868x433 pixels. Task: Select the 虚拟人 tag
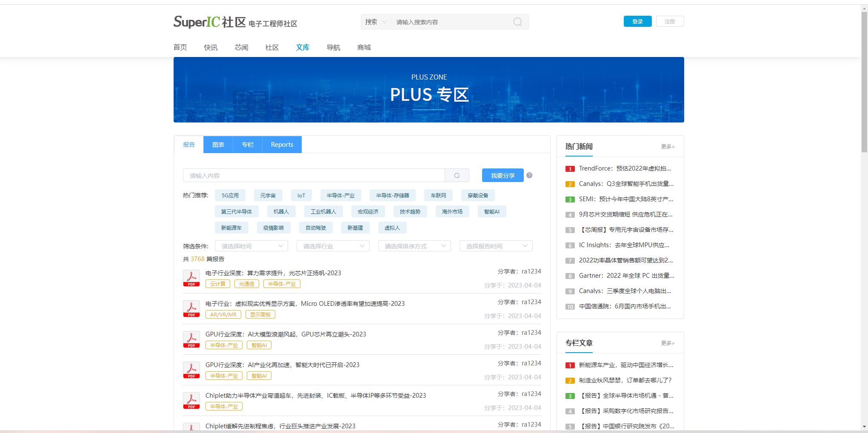coord(392,228)
